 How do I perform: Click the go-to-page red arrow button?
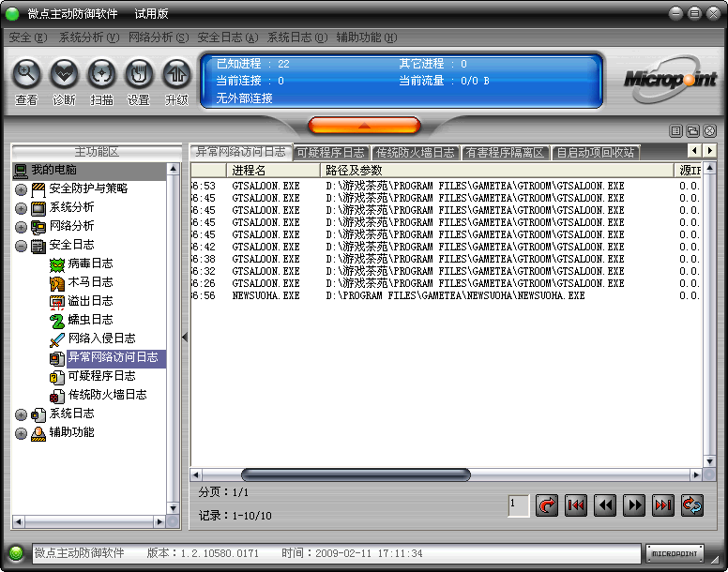[x=546, y=505]
